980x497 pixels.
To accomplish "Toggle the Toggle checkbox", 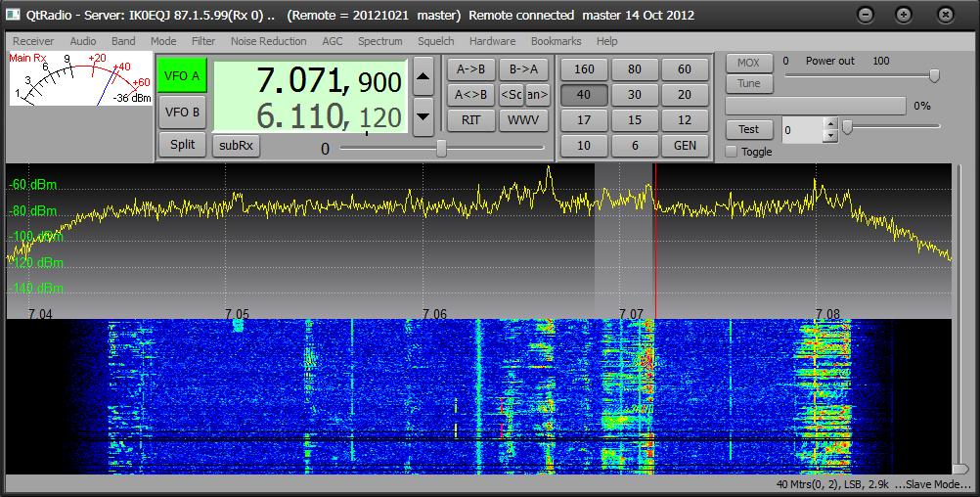I will click(x=731, y=152).
